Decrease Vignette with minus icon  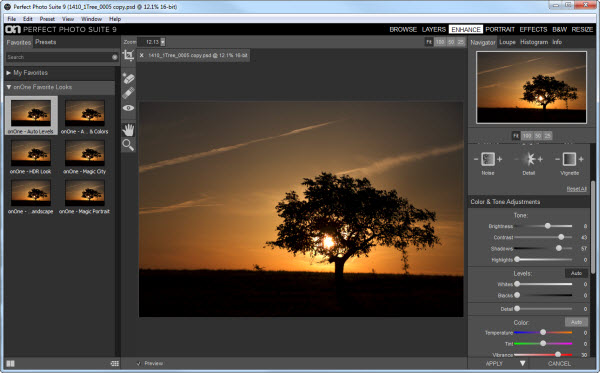[x=558, y=159]
